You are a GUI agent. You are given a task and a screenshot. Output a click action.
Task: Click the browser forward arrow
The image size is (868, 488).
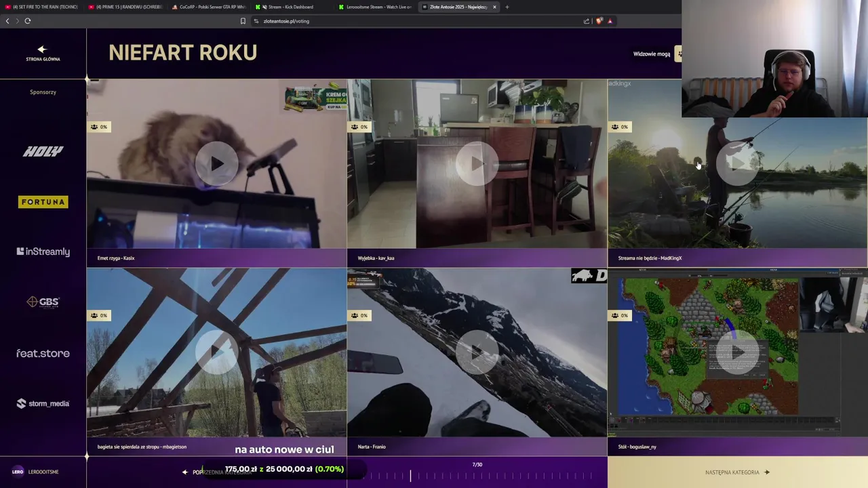click(x=17, y=21)
